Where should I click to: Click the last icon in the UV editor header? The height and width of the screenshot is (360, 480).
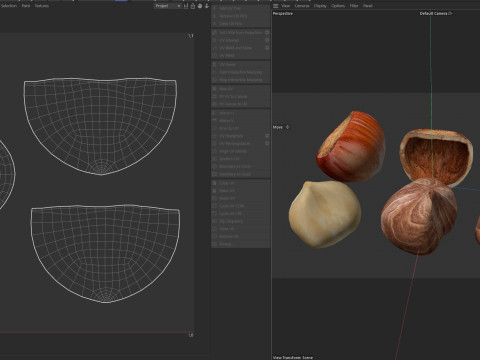coord(207,6)
